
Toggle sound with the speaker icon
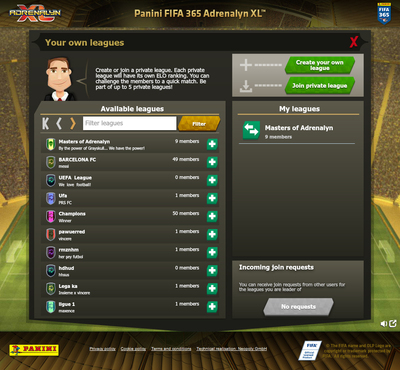point(384,323)
